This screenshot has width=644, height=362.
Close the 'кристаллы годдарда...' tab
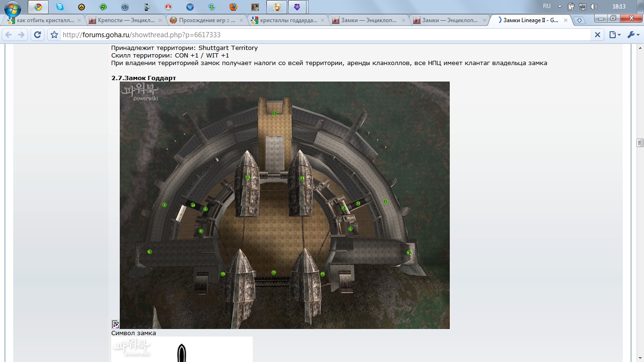click(x=322, y=20)
